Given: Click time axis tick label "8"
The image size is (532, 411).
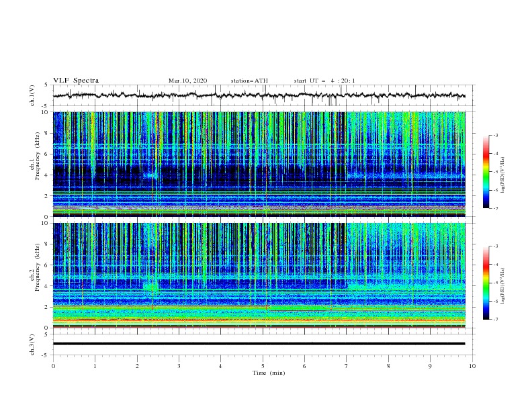Looking at the screenshot, I should coord(388,366).
